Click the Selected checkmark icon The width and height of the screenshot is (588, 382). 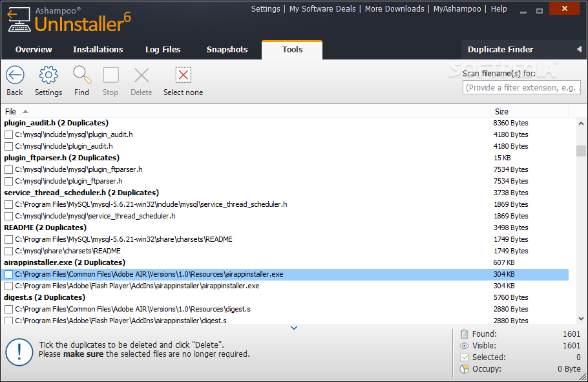pyautogui.click(x=464, y=357)
